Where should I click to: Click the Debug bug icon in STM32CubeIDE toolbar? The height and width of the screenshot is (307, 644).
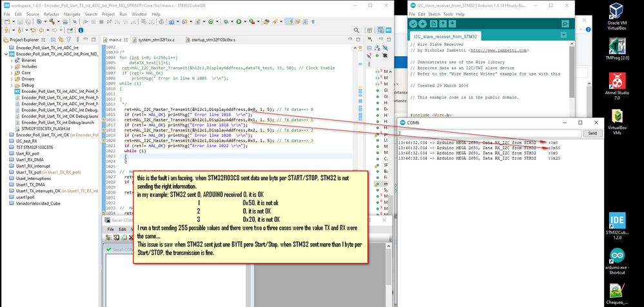[226, 21]
